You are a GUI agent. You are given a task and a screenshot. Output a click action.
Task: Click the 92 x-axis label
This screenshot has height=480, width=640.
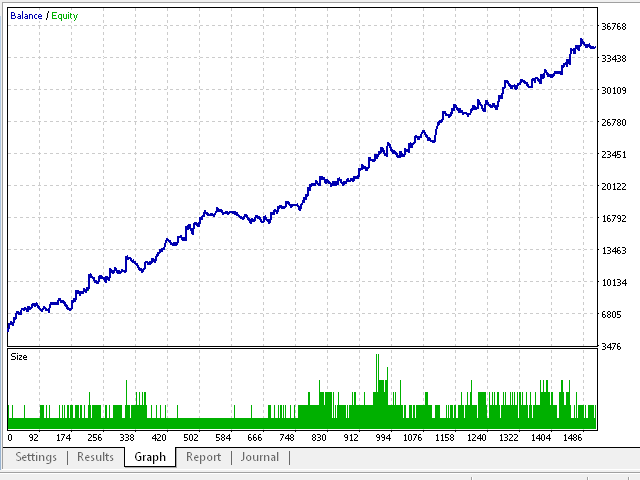coord(33,438)
